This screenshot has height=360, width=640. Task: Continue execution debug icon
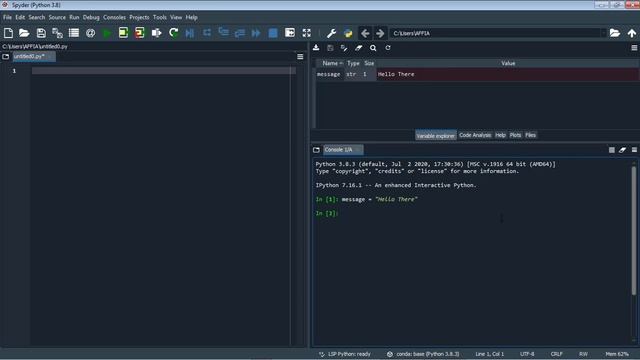click(256, 33)
